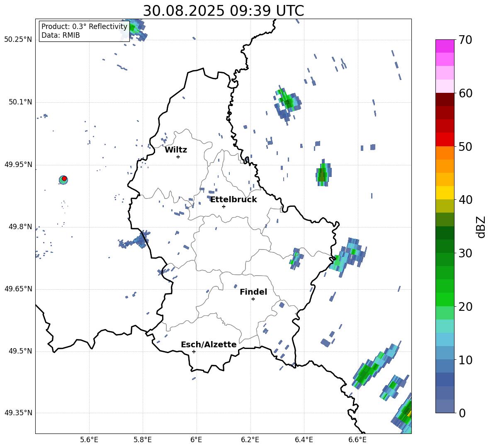Click the 6.6°E longitude label
The image size is (491, 448).
pos(357,440)
